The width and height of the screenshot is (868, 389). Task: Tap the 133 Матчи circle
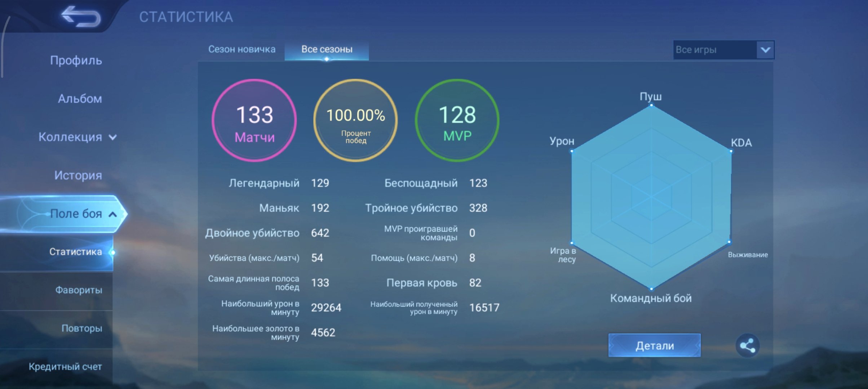254,121
